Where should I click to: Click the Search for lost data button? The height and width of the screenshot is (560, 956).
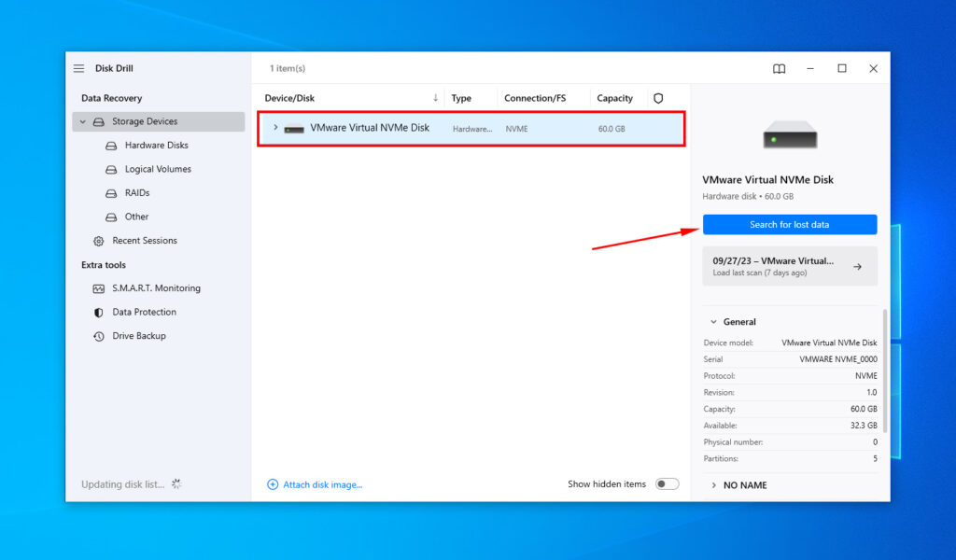[x=789, y=224]
